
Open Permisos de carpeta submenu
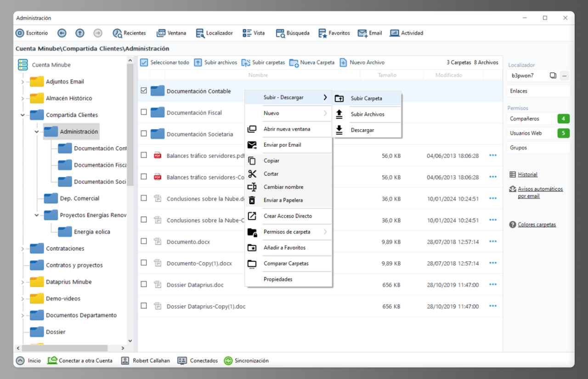tap(288, 232)
